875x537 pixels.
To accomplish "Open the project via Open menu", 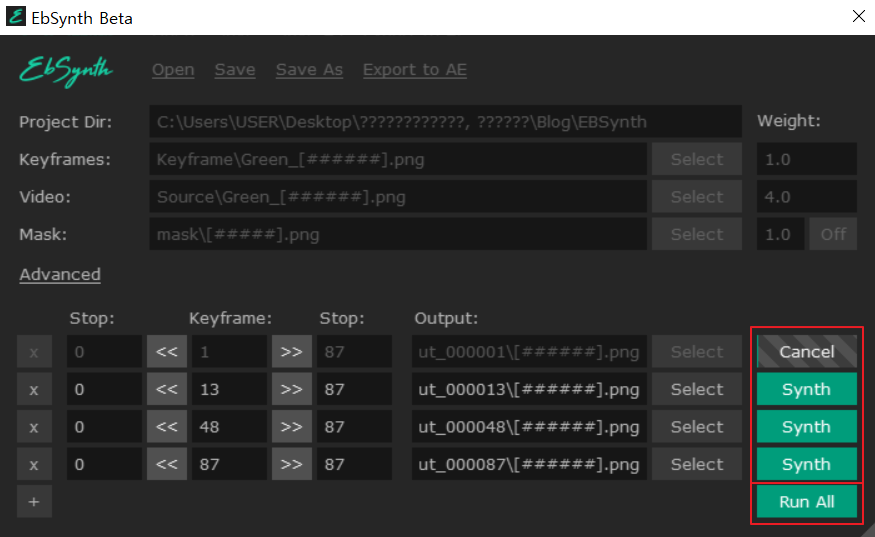I will [x=173, y=70].
